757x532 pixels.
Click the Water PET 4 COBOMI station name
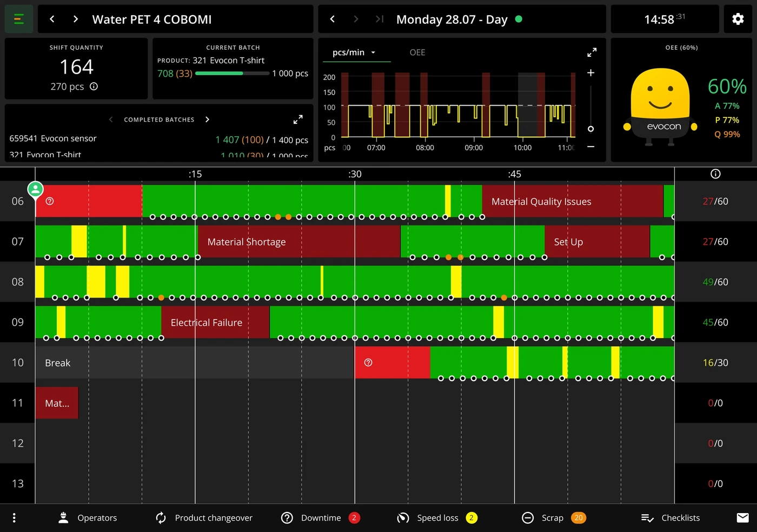coord(152,19)
